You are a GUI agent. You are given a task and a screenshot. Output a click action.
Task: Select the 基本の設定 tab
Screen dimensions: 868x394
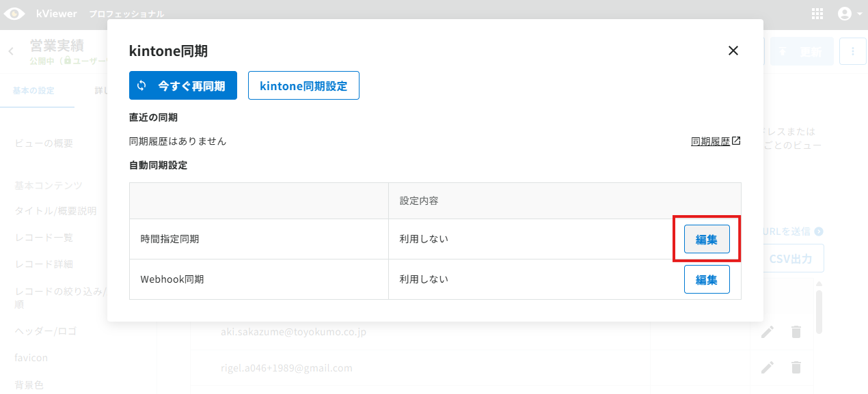click(x=33, y=90)
